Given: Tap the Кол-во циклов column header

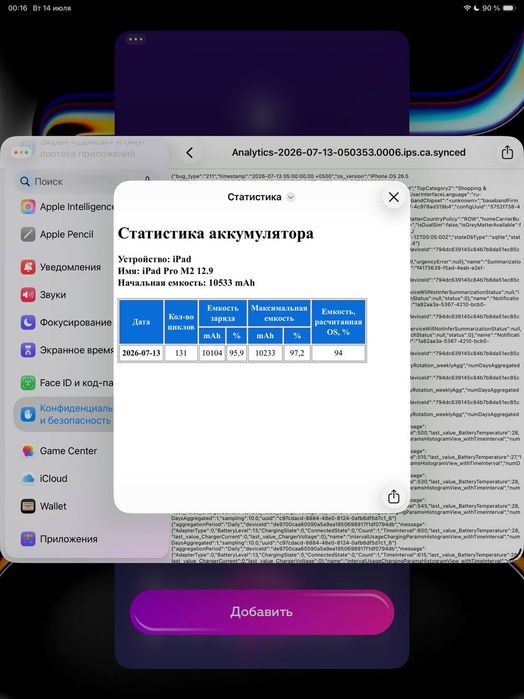Looking at the screenshot, I should [181, 322].
